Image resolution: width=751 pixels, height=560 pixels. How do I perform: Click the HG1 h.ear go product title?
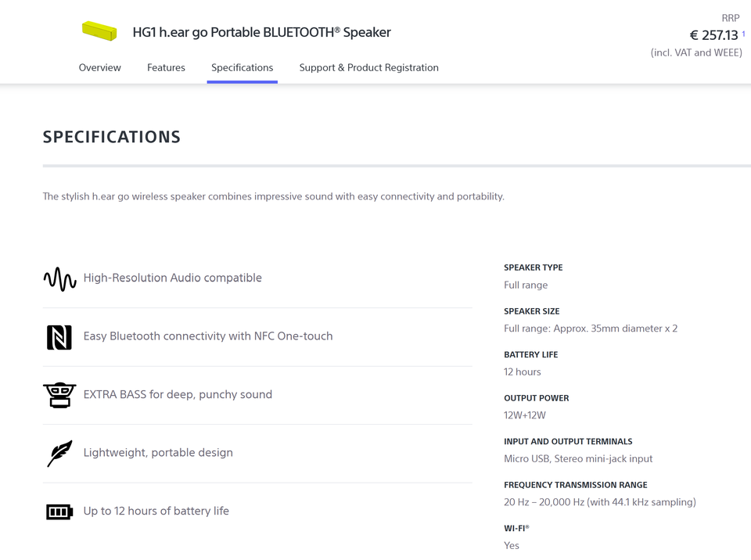coord(261,32)
